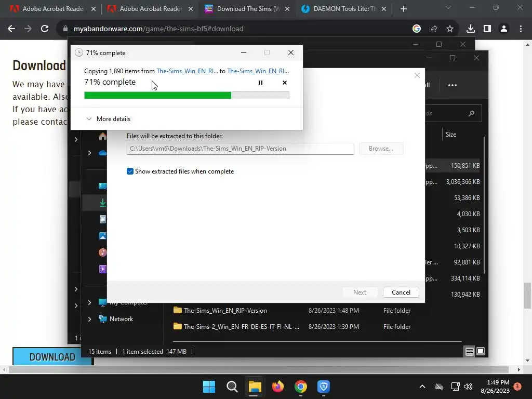This screenshot has height=399, width=532.
Task: Click the Next button in extract wizard
Action: pyautogui.click(x=360, y=292)
